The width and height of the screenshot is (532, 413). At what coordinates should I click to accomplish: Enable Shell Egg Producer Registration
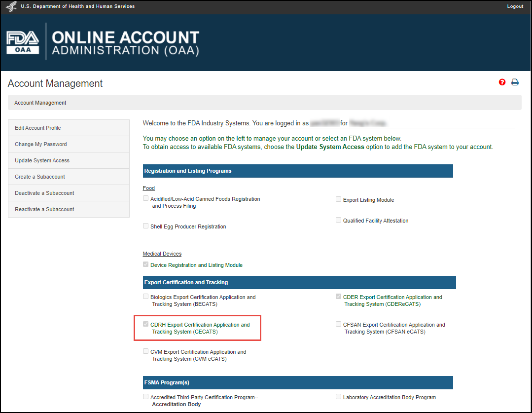(145, 225)
